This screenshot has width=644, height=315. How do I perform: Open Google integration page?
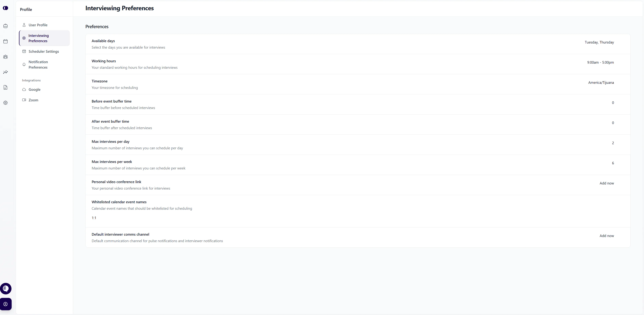click(45, 90)
